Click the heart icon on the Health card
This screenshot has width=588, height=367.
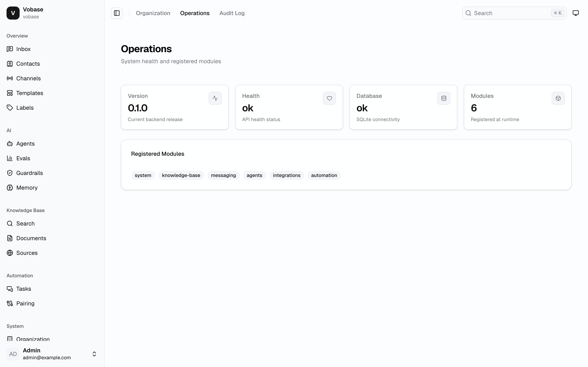click(x=329, y=98)
